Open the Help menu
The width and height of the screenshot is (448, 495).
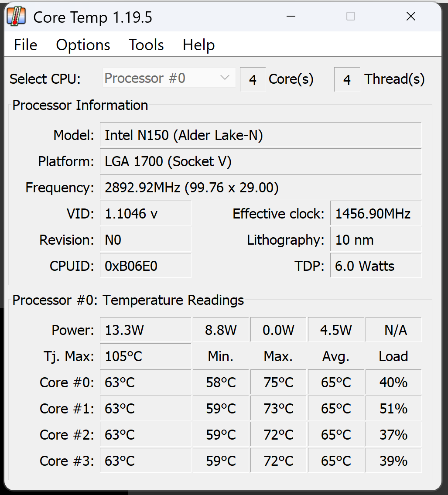pyautogui.click(x=198, y=45)
